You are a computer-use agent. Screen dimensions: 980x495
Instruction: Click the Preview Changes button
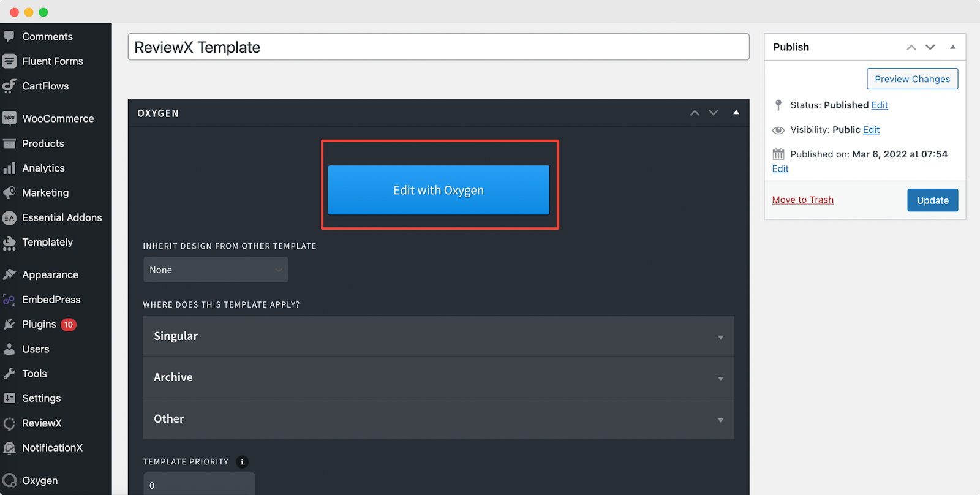coord(912,79)
